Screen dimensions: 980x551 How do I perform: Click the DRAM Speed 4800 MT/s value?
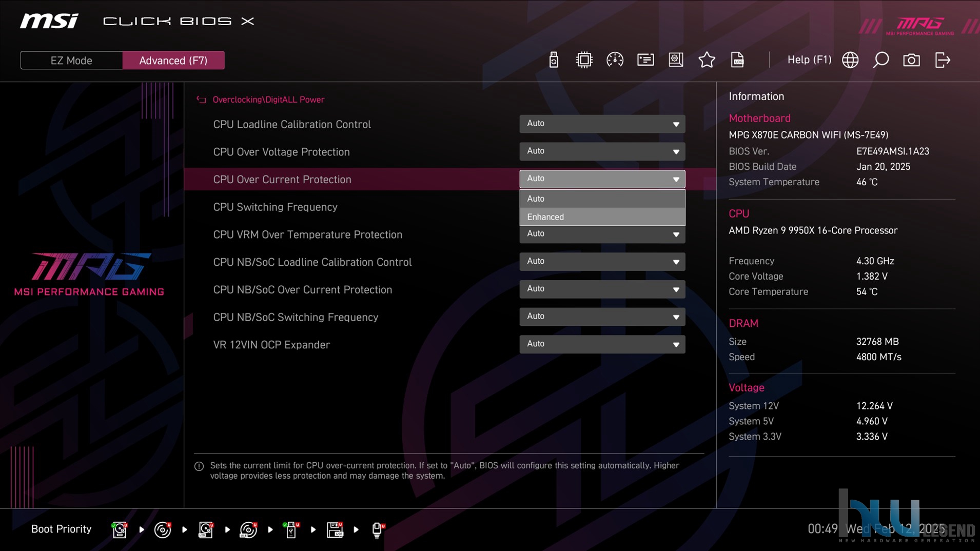coord(878,357)
